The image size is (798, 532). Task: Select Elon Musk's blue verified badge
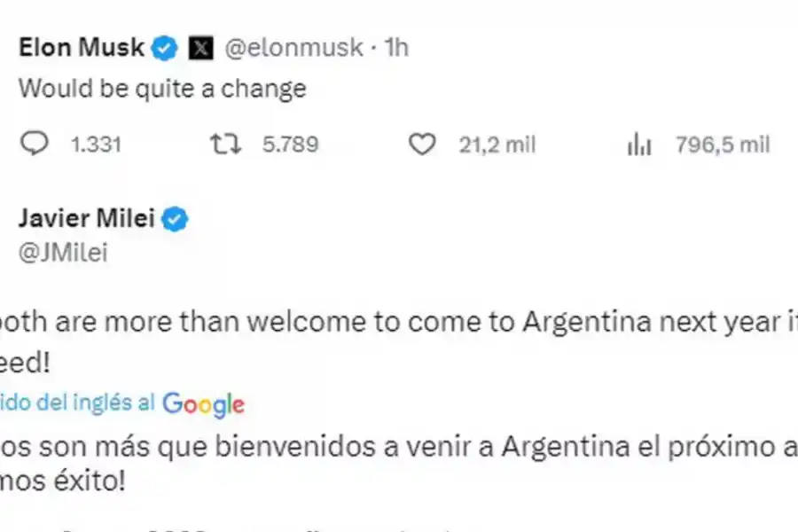click(x=163, y=47)
